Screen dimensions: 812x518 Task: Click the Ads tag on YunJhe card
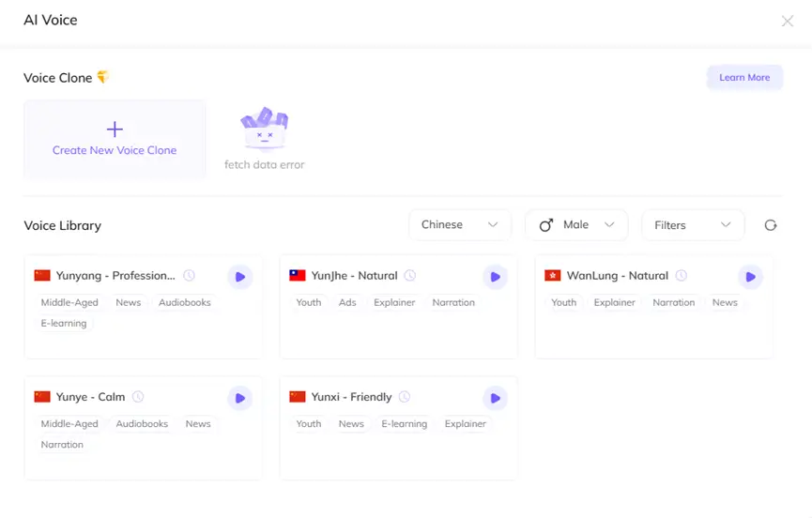347,303
